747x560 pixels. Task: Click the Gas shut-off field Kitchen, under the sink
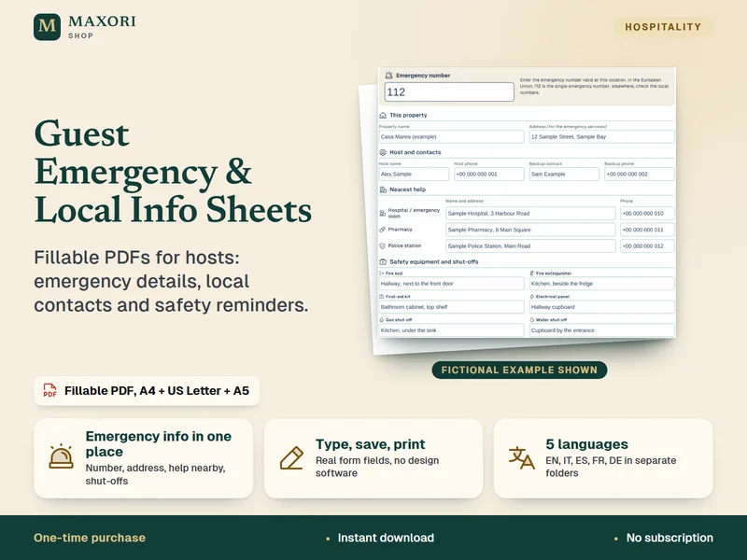452,330
